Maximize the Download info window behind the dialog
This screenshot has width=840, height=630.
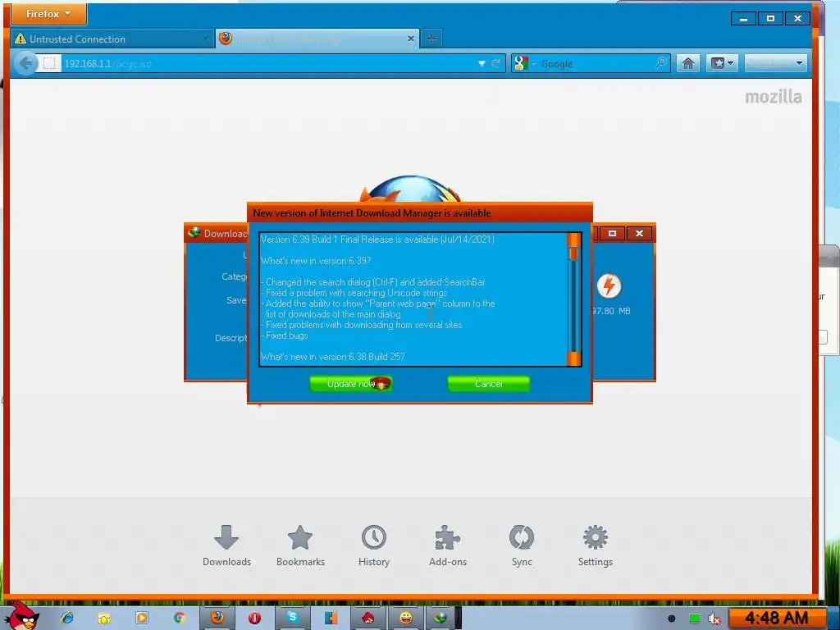pos(612,234)
